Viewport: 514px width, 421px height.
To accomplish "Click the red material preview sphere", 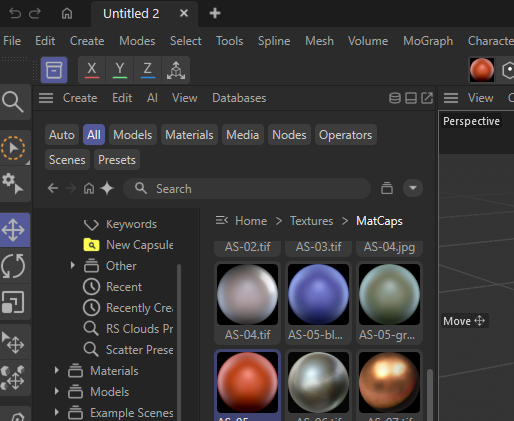I will 482,70.
